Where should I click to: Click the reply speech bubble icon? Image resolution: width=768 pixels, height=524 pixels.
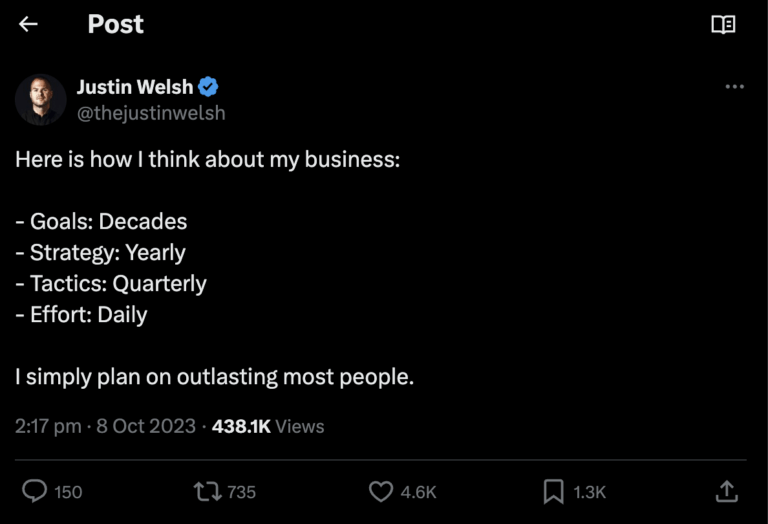tap(35, 491)
